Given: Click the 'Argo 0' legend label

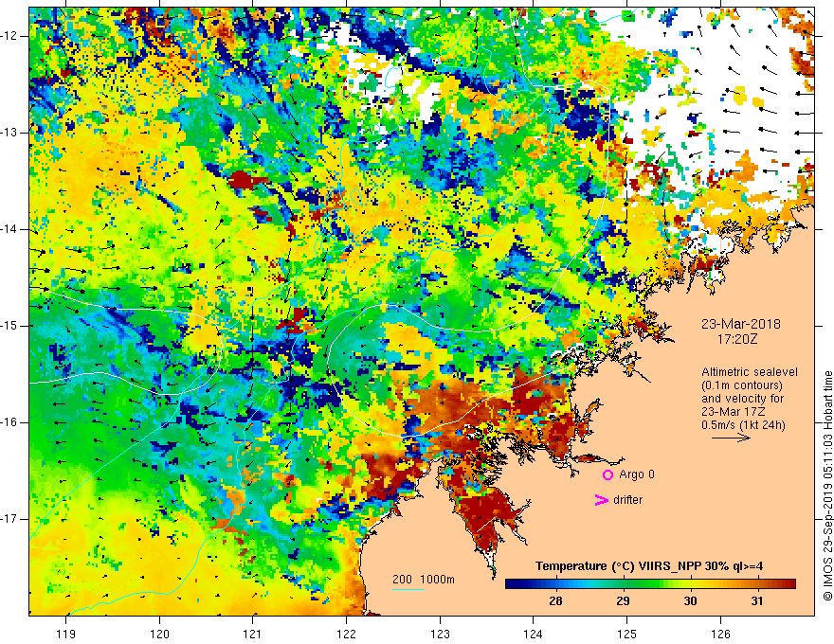Looking at the screenshot, I should click(x=637, y=474).
